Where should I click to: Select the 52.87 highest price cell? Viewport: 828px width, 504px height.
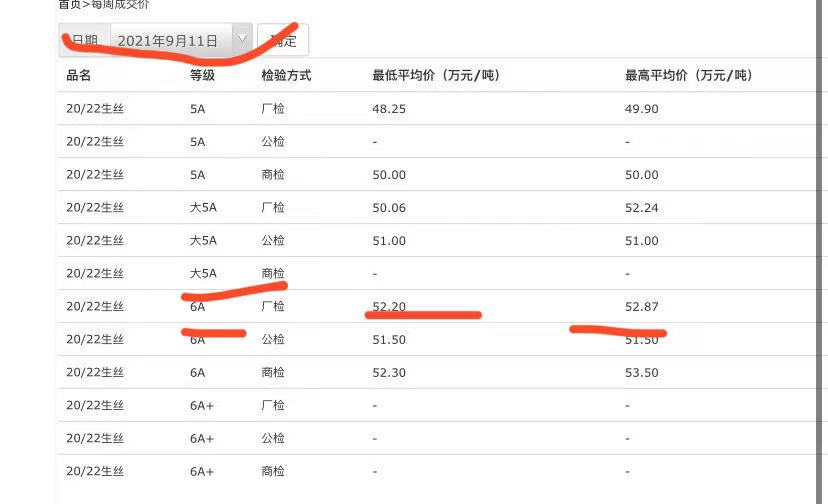point(642,306)
